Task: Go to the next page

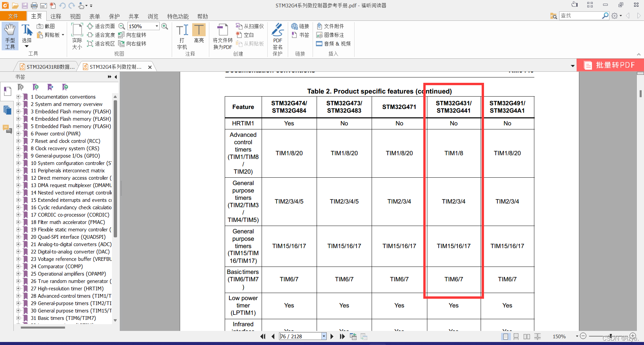Action: pos(332,336)
